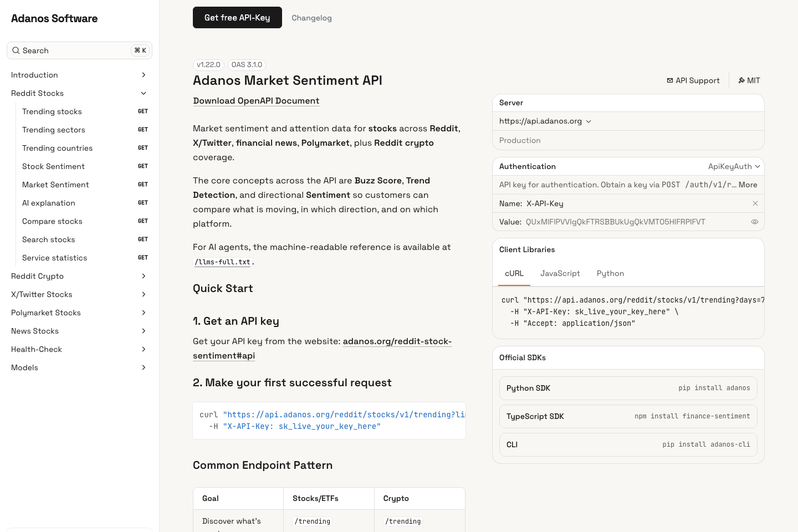The height and width of the screenshot is (532, 798).
Task: Open the ApiKeyAuth authentication dropdown
Action: pos(734,166)
